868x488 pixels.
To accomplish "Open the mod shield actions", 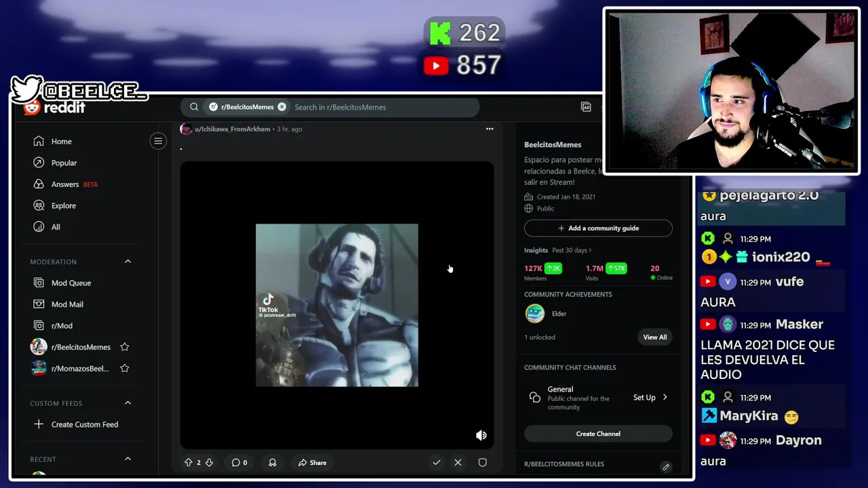I will tap(483, 462).
